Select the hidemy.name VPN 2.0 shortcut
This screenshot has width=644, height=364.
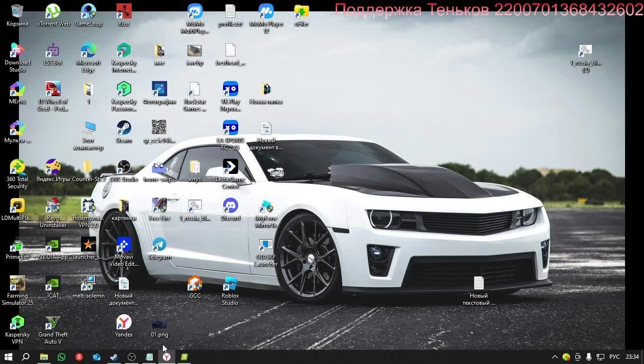point(89,213)
